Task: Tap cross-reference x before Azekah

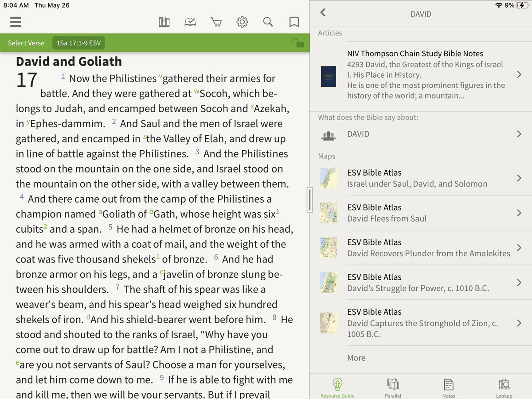Action: [x=252, y=106]
